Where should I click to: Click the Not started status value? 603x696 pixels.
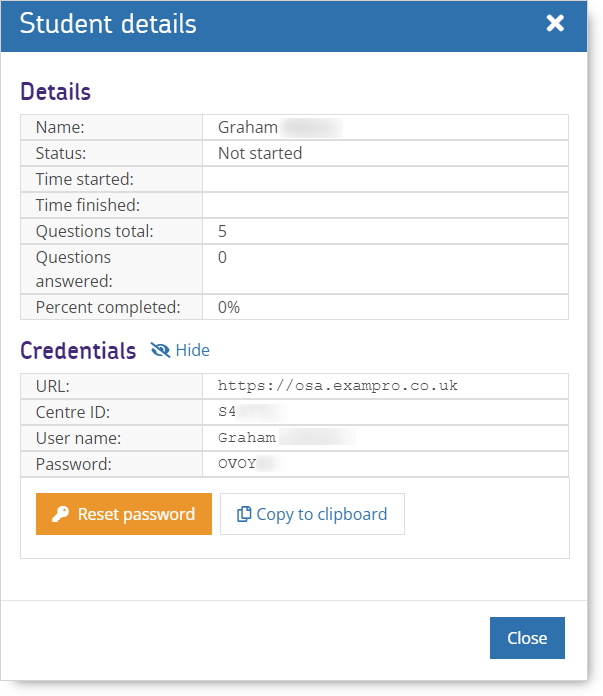coord(260,153)
